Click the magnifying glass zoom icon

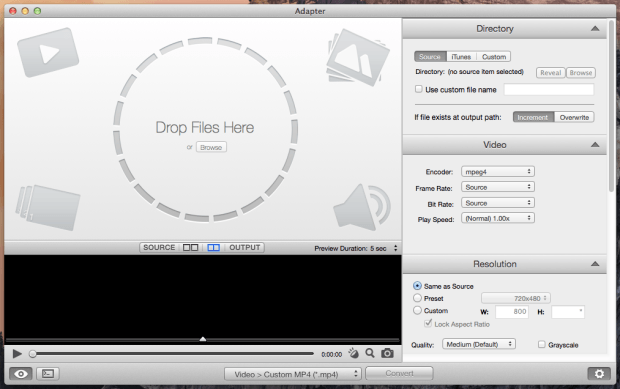click(370, 353)
